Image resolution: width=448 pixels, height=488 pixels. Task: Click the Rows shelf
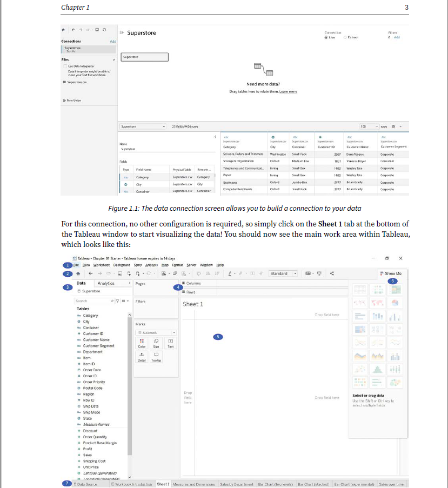click(x=264, y=292)
